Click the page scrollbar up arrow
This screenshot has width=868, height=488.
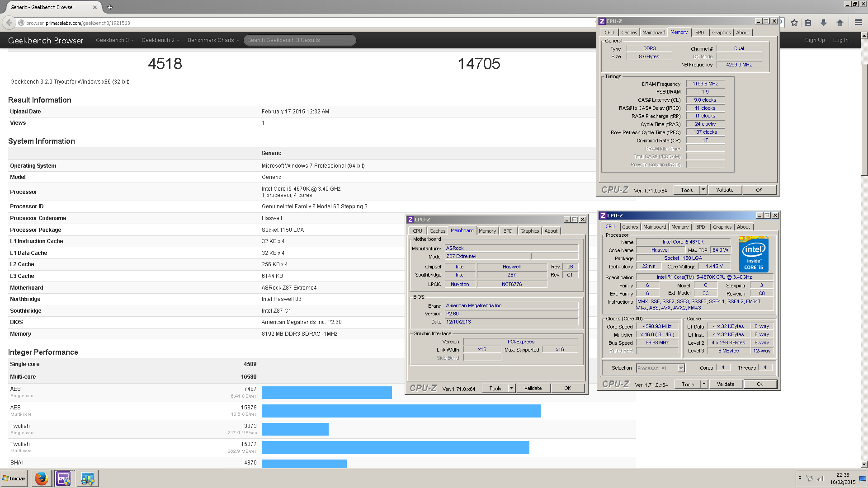click(x=864, y=35)
